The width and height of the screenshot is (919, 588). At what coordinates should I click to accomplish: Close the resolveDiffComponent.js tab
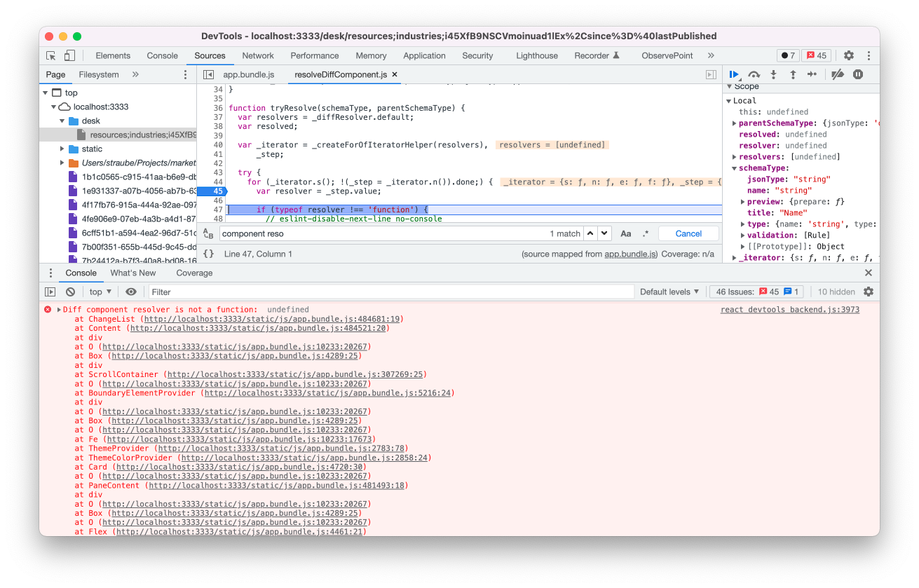395,74
